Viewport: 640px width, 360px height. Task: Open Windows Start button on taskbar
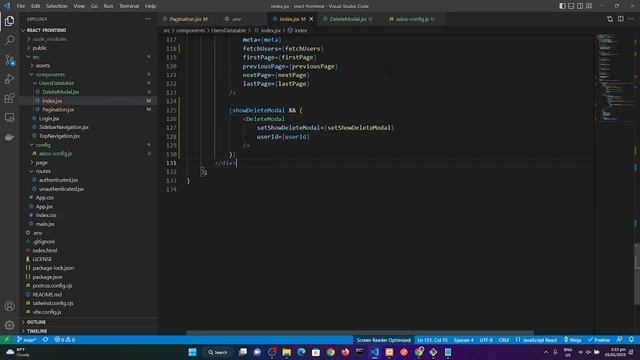tap(192, 352)
